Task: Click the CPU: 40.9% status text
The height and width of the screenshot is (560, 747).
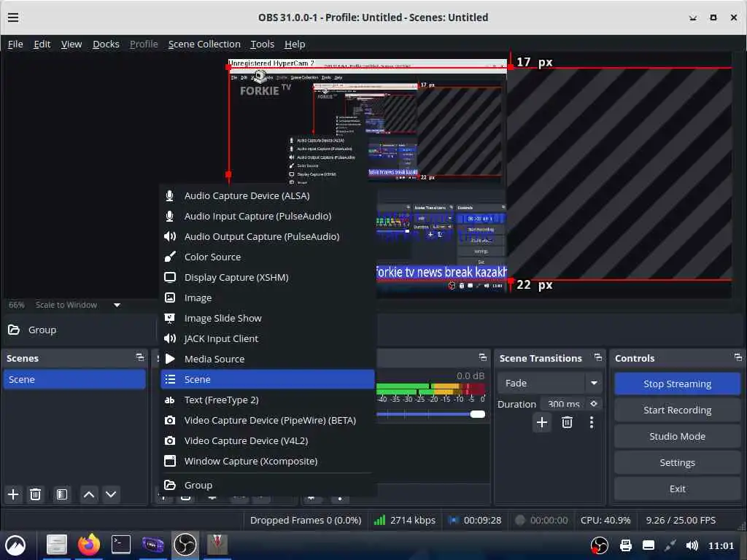Action: click(x=605, y=520)
